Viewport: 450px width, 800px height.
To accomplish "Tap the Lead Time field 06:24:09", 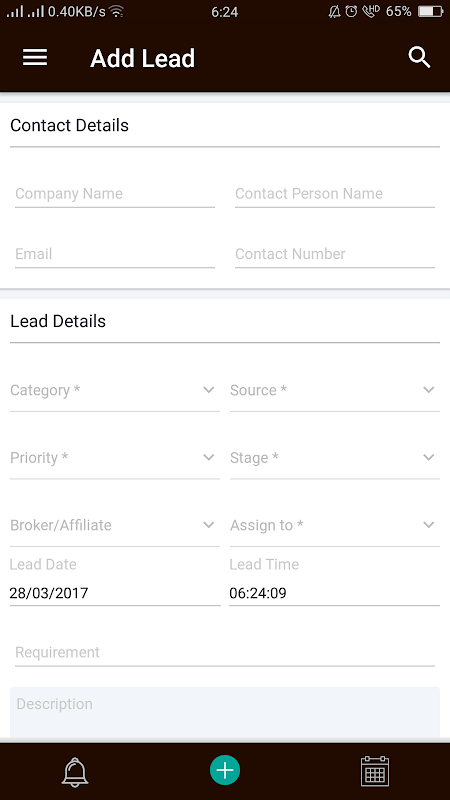I will (x=335, y=593).
